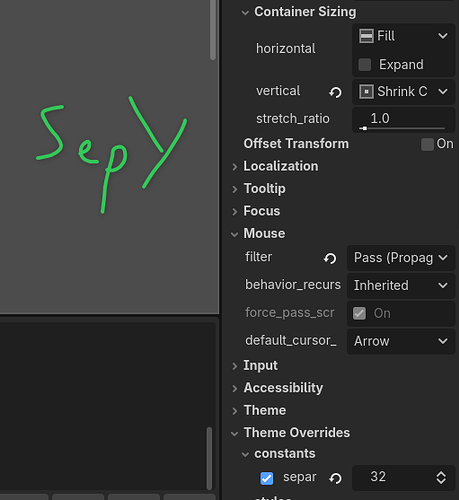This screenshot has height=500, width=459.
Task: Increment or decrement separation value with stepper arrows
Action: [x=441, y=478]
